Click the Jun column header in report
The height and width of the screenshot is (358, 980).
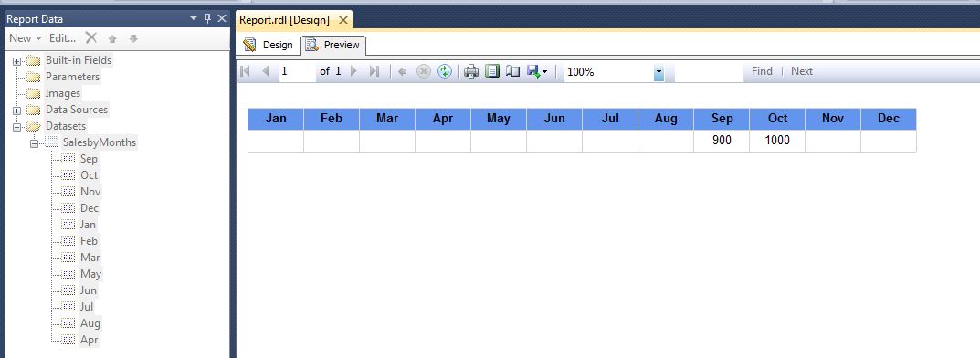[x=554, y=119]
